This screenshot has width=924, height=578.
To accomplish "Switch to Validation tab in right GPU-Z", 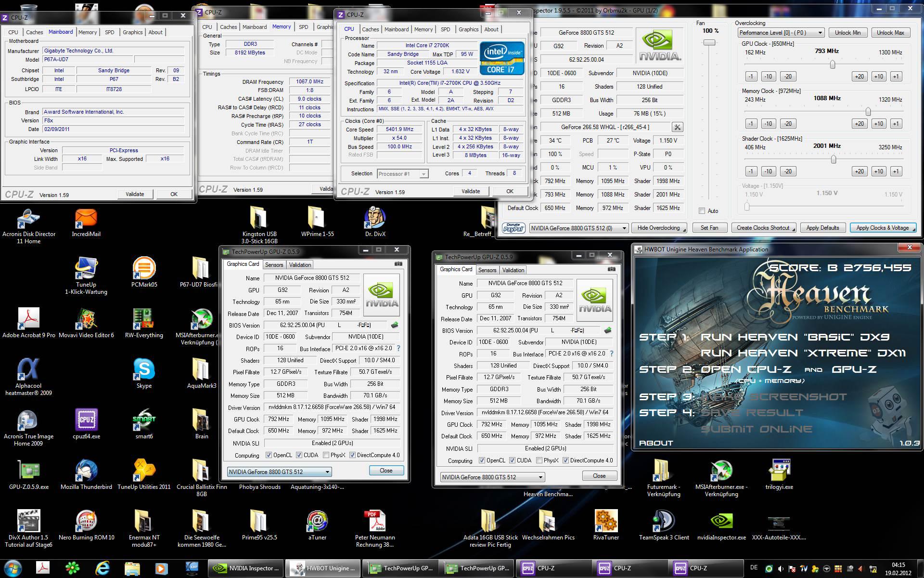I will click(513, 270).
